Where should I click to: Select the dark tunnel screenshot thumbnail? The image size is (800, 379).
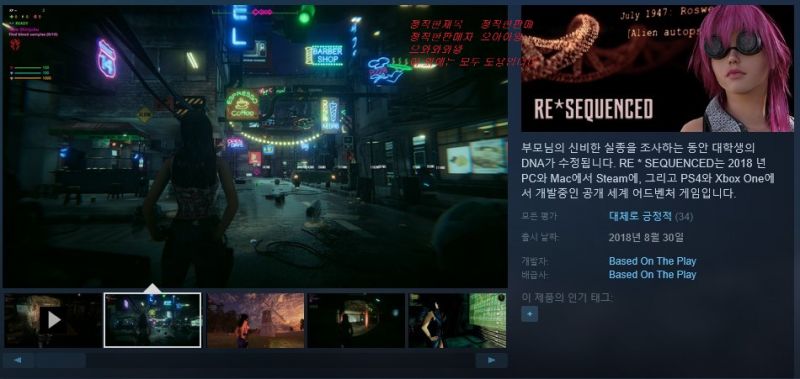(356, 320)
